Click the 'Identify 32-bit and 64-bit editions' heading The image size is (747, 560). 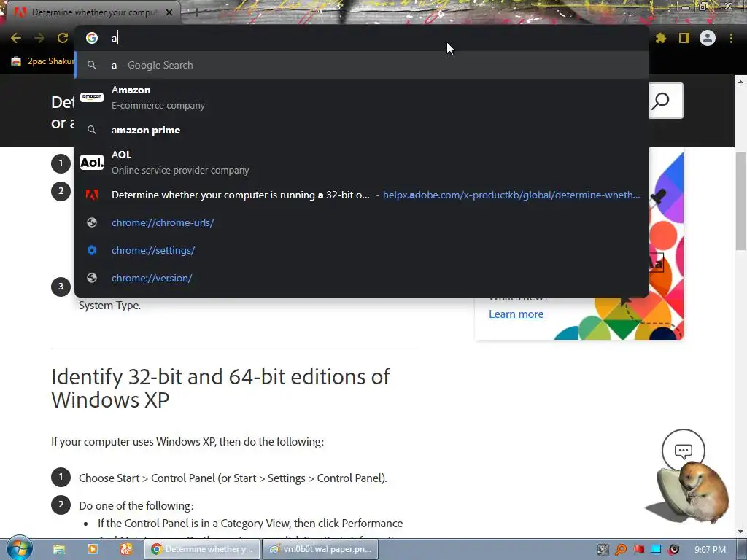pyautogui.click(x=220, y=388)
